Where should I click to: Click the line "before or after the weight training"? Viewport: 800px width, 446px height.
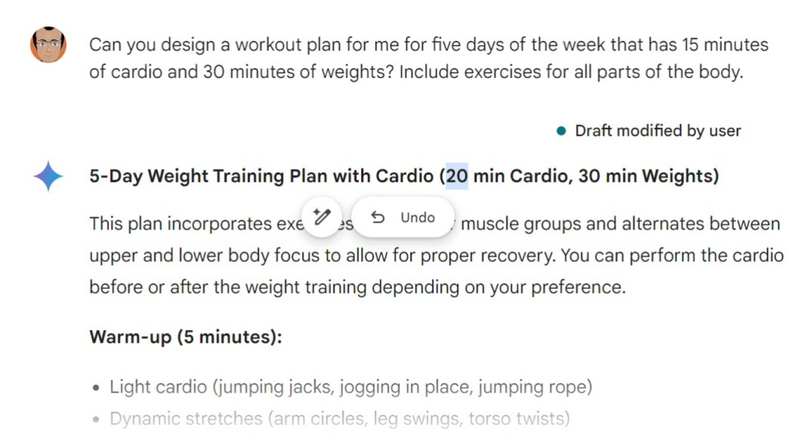[x=356, y=288]
